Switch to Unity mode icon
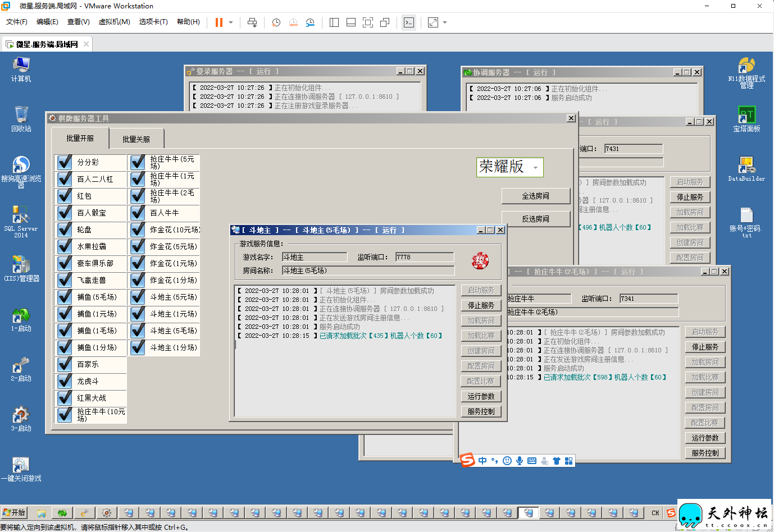The image size is (774, 532). pyautogui.click(x=385, y=22)
